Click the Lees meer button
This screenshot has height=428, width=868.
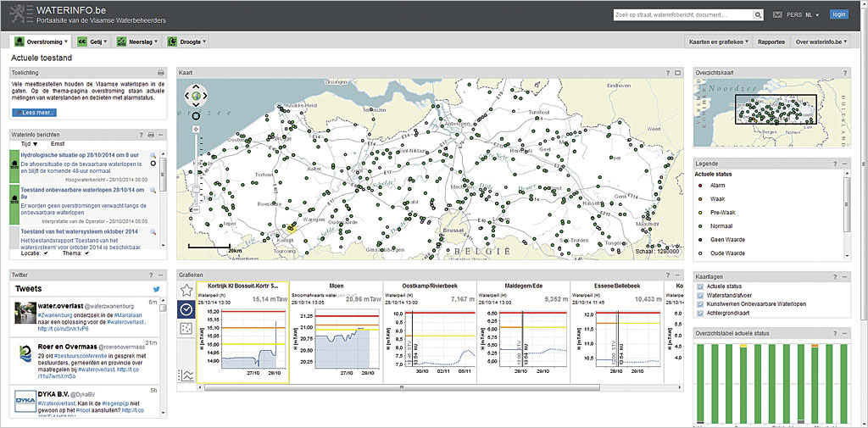[x=35, y=112]
